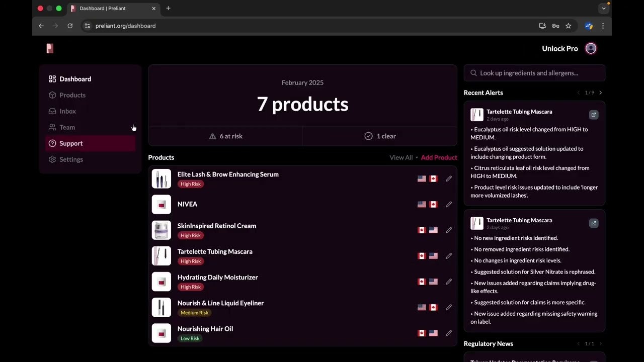This screenshot has width=644, height=362.
Task: Click ingredients and allergens search field
Action: [534, 73]
